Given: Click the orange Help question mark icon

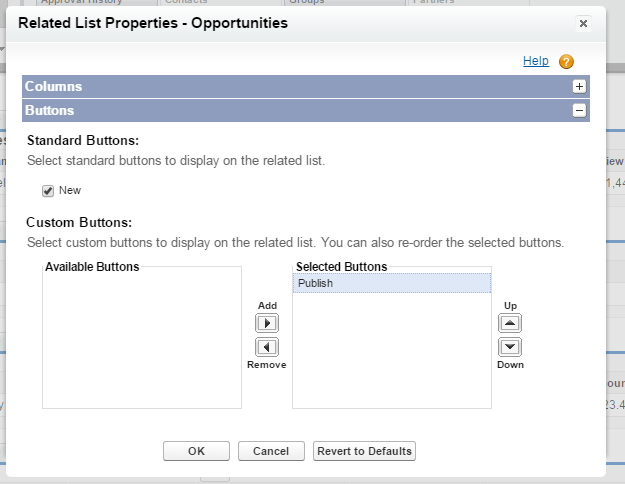Looking at the screenshot, I should [566, 62].
